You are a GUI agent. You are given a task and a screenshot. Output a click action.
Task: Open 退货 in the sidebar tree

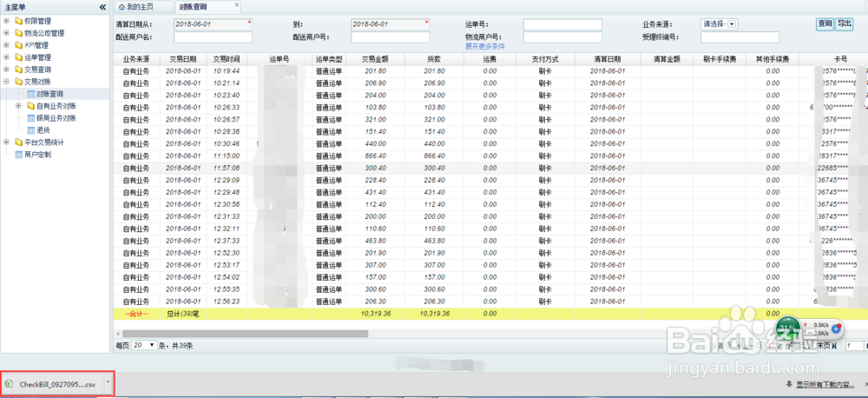coord(43,130)
